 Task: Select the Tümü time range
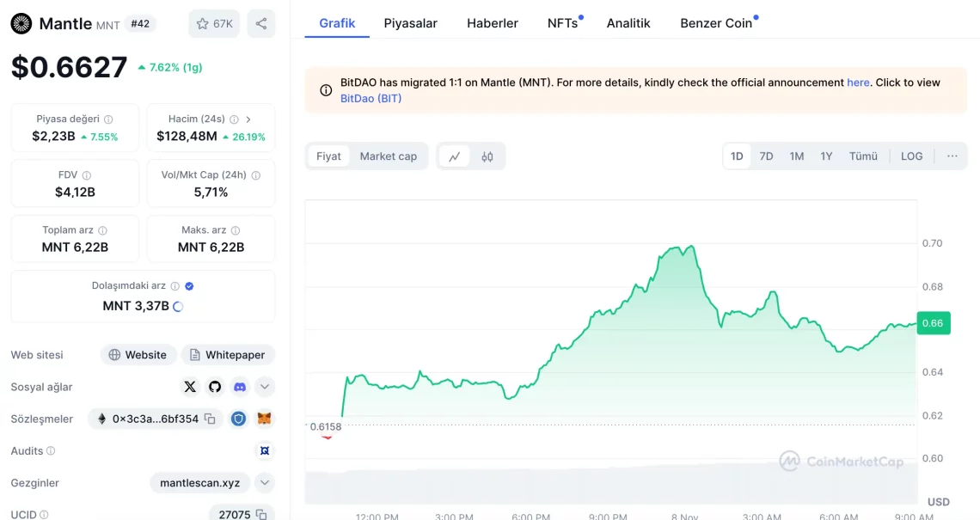point(863,156)
